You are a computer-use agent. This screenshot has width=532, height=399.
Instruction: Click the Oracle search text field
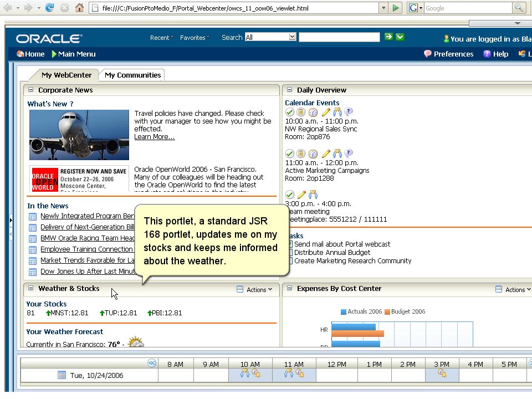(x=339, y=37)
